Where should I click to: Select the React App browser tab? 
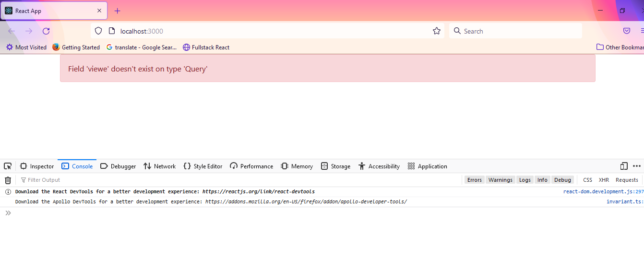coord(54,11)
